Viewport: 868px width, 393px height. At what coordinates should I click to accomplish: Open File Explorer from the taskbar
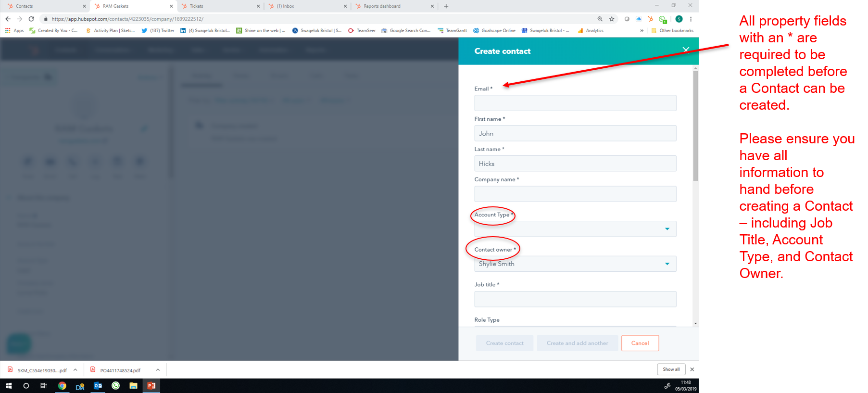pos(133,386)
